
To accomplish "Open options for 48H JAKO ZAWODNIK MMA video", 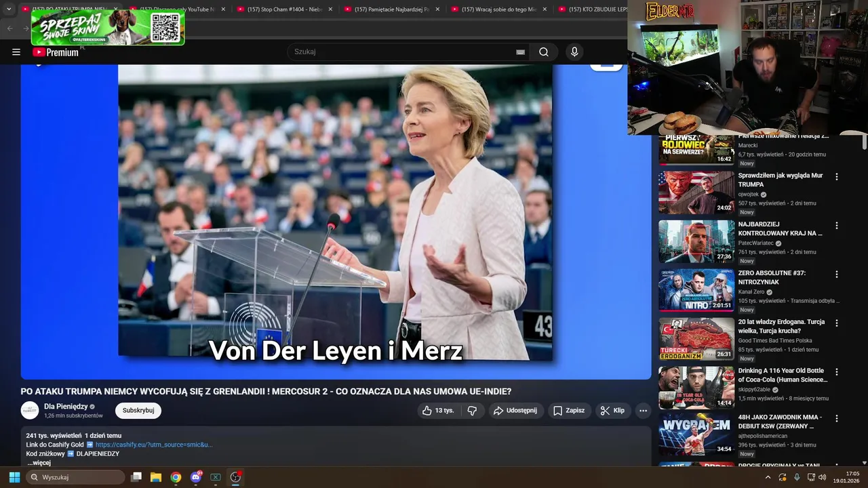I will click(x=837, y=419).
